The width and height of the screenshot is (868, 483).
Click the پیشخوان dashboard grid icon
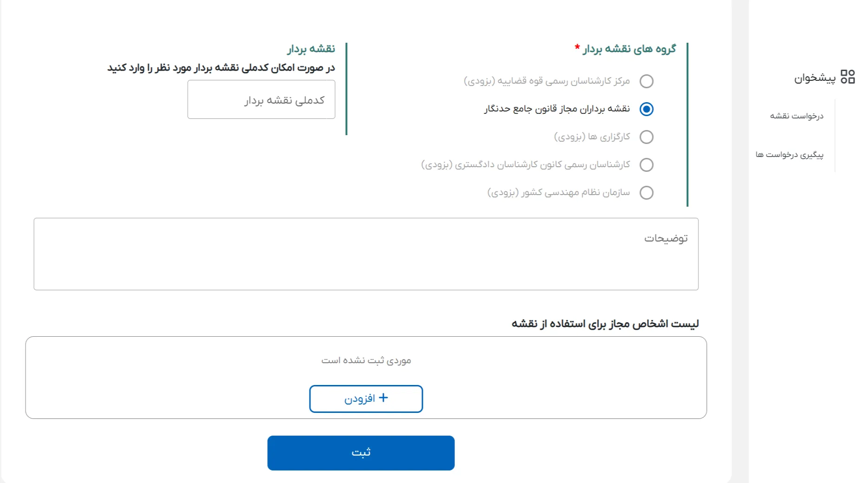pos(847,77)
